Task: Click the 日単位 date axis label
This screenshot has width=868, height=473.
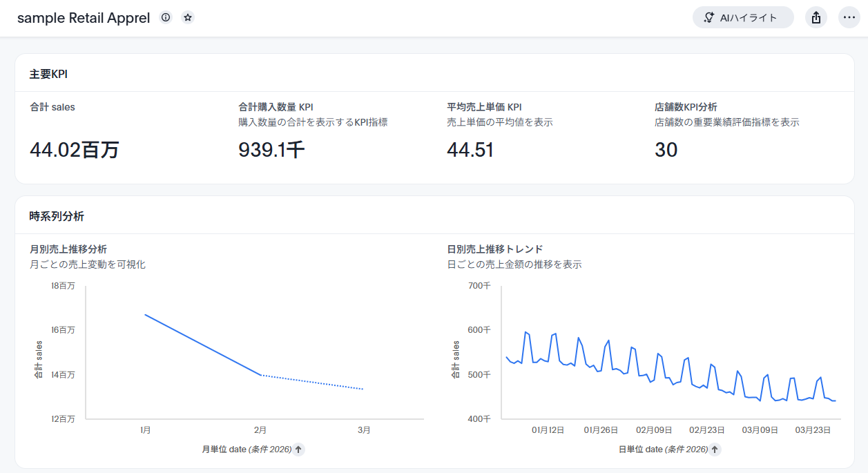Action: point(663,450)
